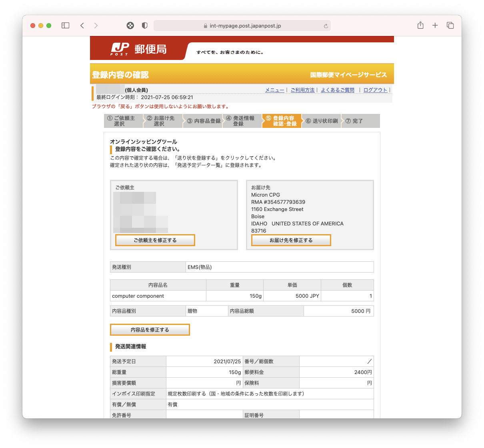
Task: Select step ③ 内容品登録
Action: (x=203, y=121)
